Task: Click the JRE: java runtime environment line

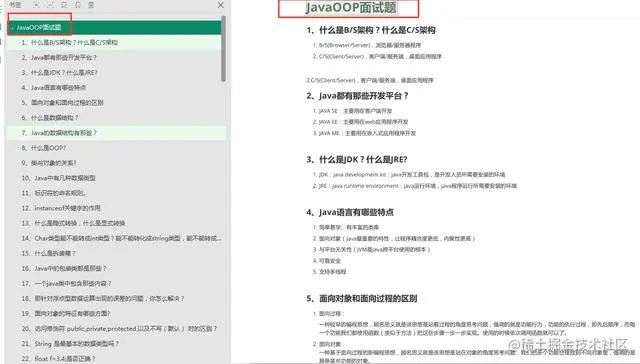Action: [415, 186]
